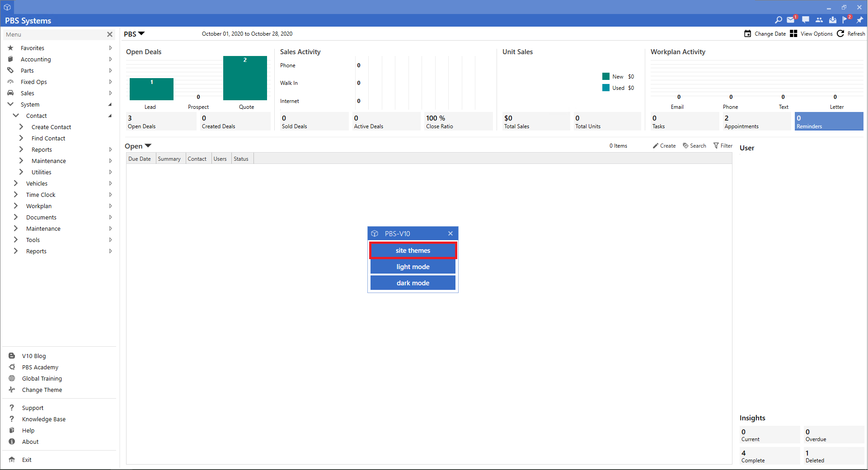Click the Used unit sales legend swatch
Viewport: 868px width, 470px height.
coord(606,88)
